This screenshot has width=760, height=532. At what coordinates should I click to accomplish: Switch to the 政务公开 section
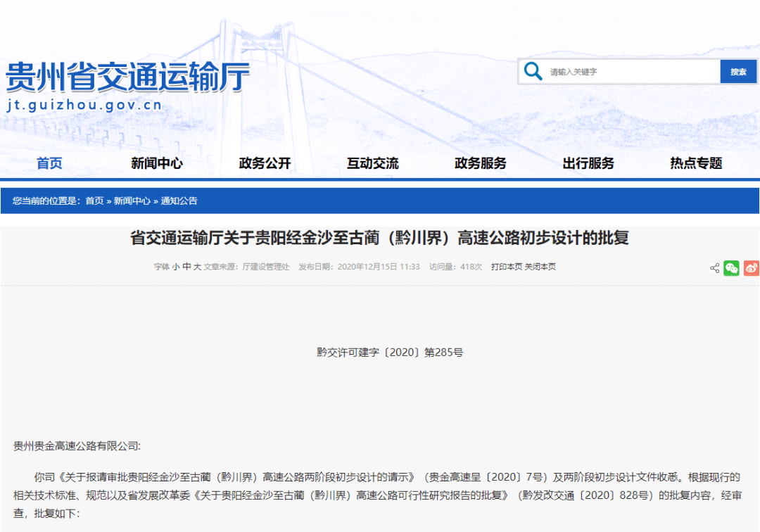(263, 163)
